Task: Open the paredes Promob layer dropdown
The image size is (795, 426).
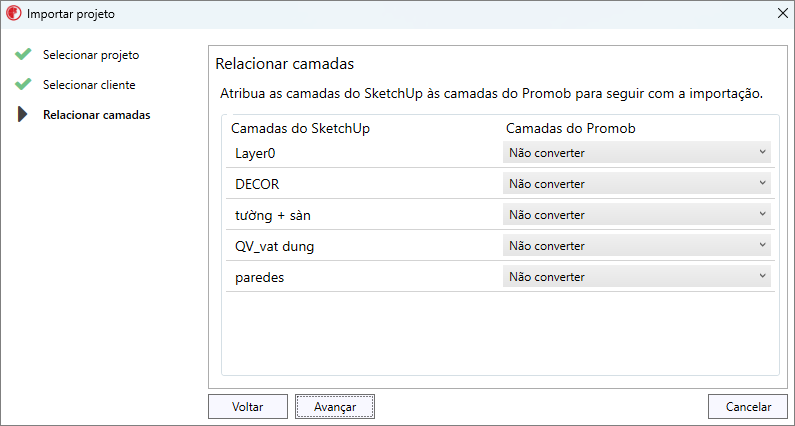Action: [x=637, y=276]
